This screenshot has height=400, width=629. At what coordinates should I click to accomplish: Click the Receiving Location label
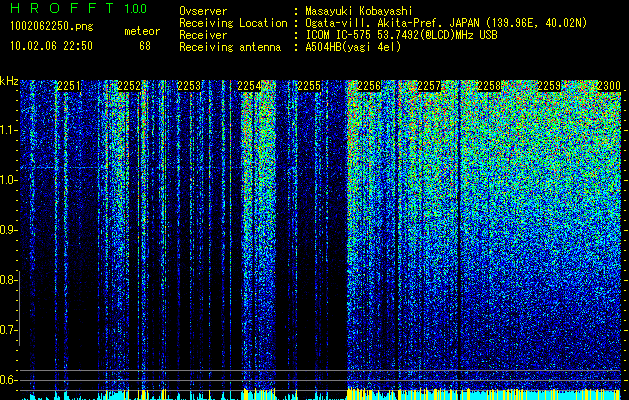point(233,23)
